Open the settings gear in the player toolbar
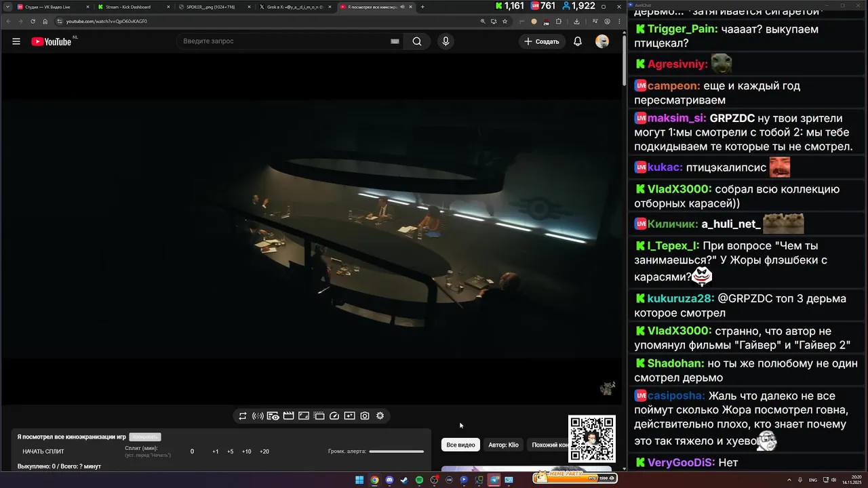 point(380,415)
